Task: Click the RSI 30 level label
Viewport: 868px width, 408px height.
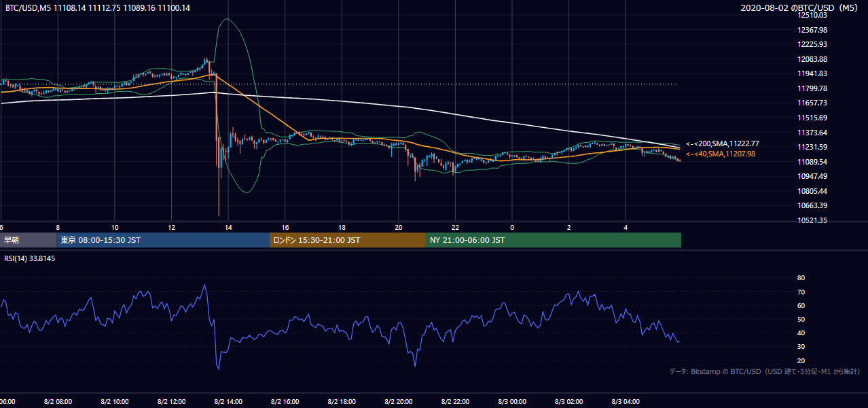Action: click(x=801, y=347)
